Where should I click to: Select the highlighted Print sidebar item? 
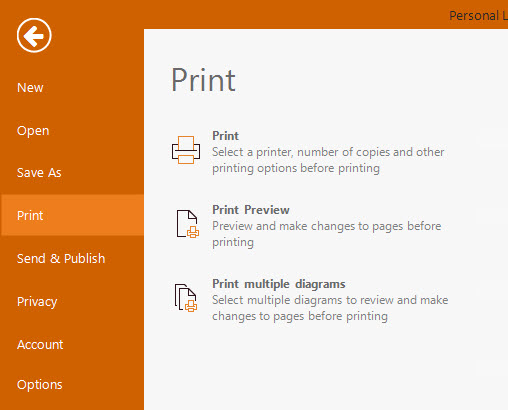click(72, 215)
